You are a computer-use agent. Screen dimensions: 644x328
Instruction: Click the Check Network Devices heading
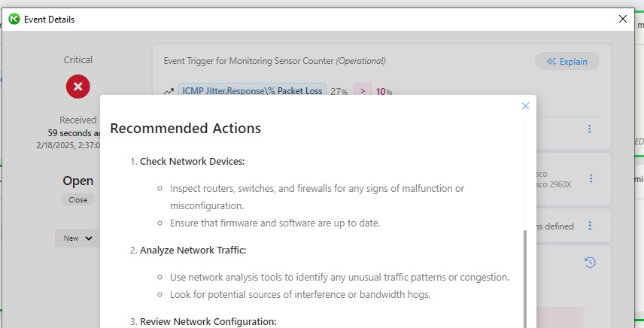(192, 161)
